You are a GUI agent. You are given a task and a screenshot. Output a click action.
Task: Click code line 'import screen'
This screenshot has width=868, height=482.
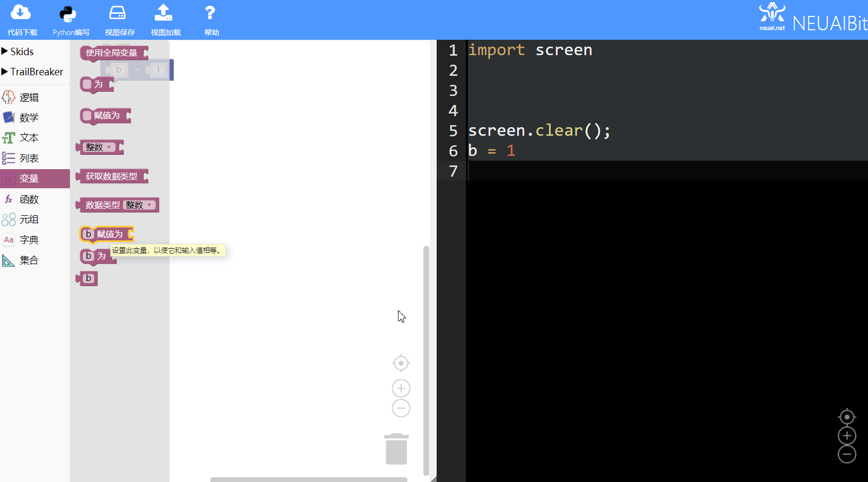point(530,50)
